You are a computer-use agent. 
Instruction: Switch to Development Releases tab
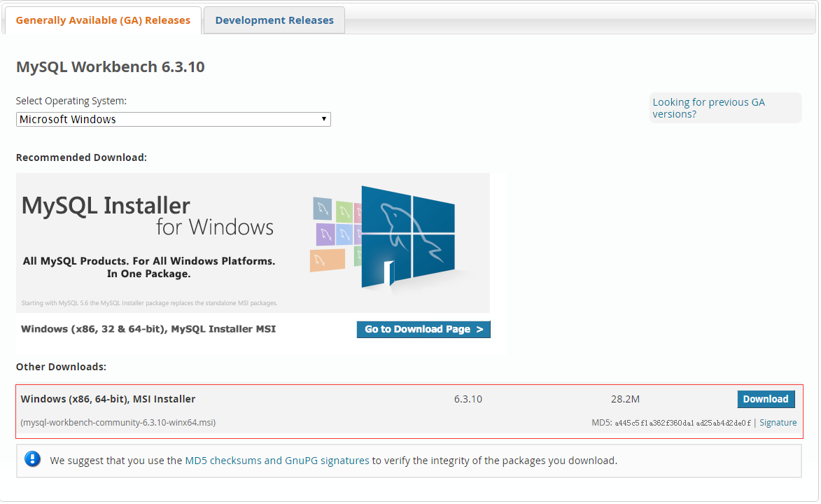[x=274, y=20]
